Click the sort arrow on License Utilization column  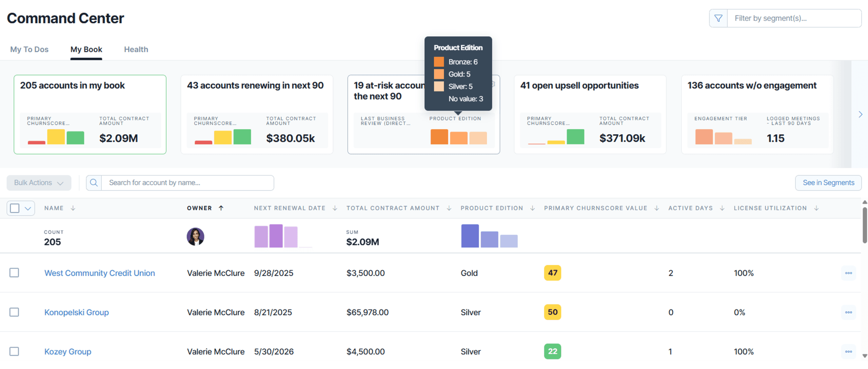(x=816, y=208)
